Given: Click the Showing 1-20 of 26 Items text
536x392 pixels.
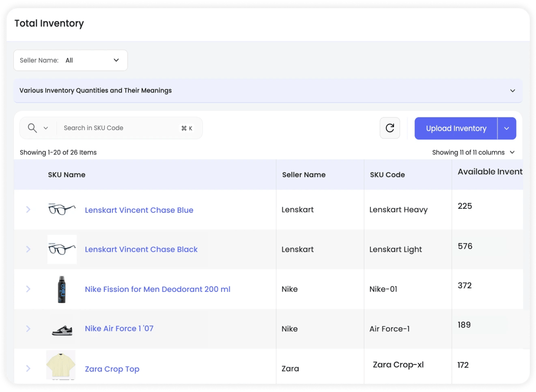Looking at the screenshot, I should click(58, 152).
